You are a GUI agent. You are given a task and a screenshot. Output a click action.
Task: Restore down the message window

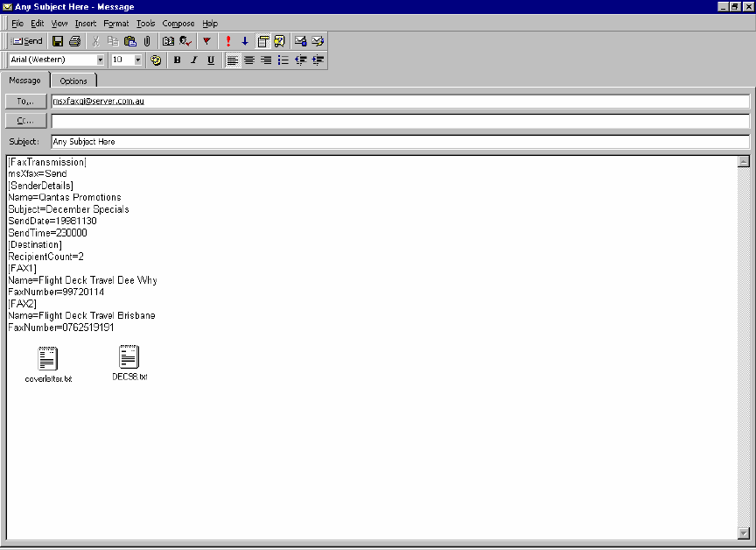[735, 7]
